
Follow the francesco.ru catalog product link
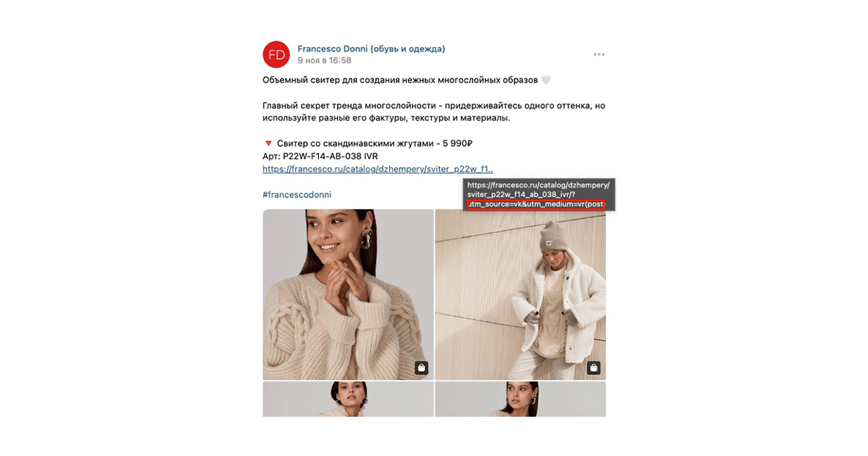(x=378, y=169)
